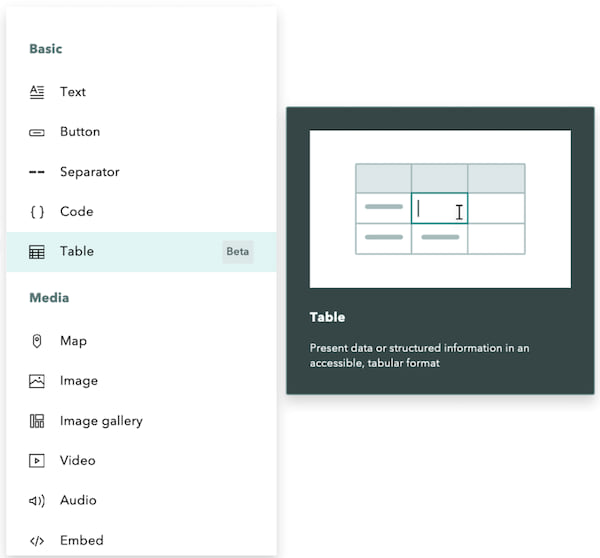Click the Code curly braces icon
The image size is (600, 558).
point(37,212)
